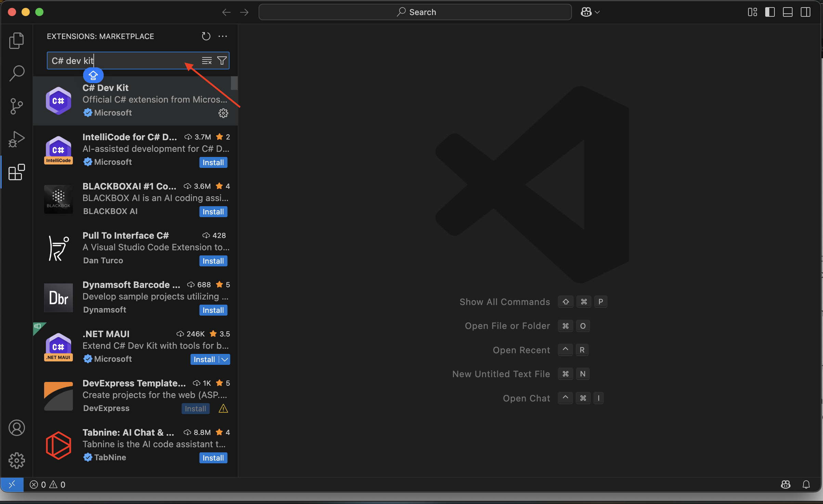Screen dimensions: 823x504
Task: Click the DevExpress orange logo thumbnail
Action: 58,396
